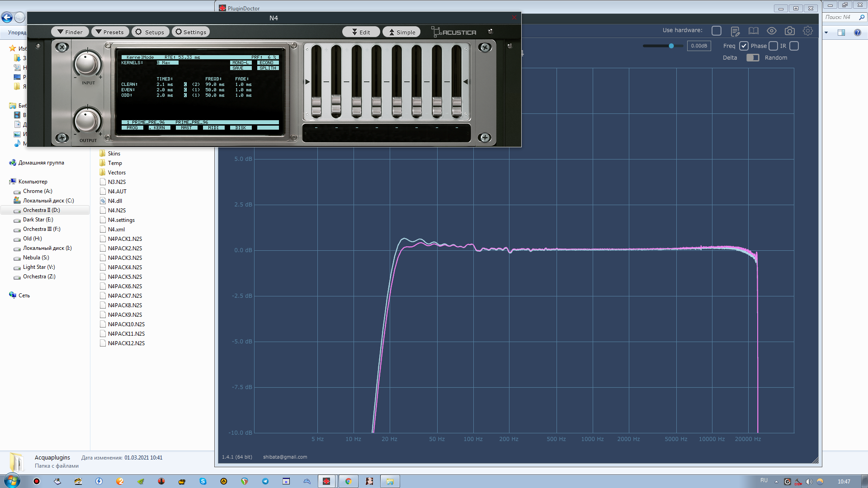This screenshot has height=488, width=868.
Task: Enable the Phase checkbox
Action: [x=773, y=46]
